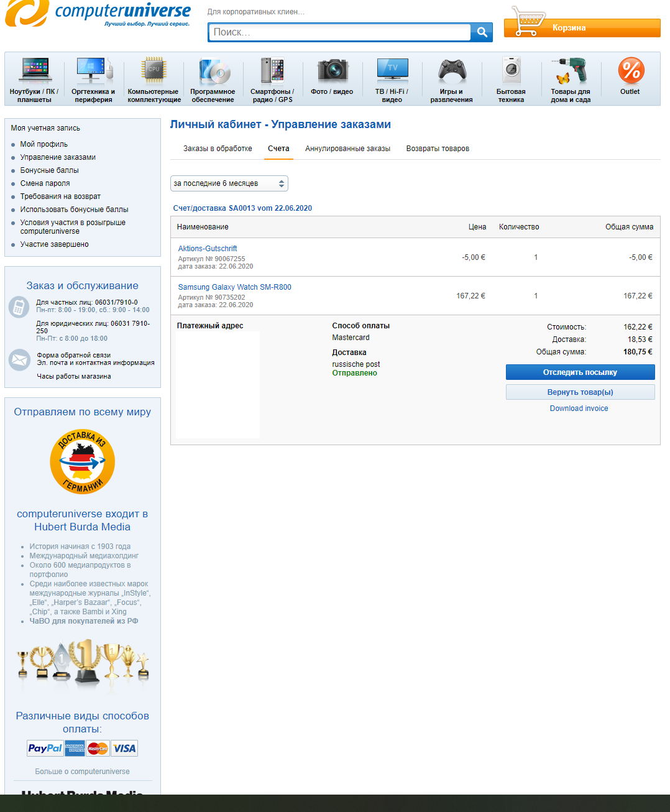This screenshot has width=670, height=812.
Task: Open the games controller category icon
Action: (x=452, y=70)
